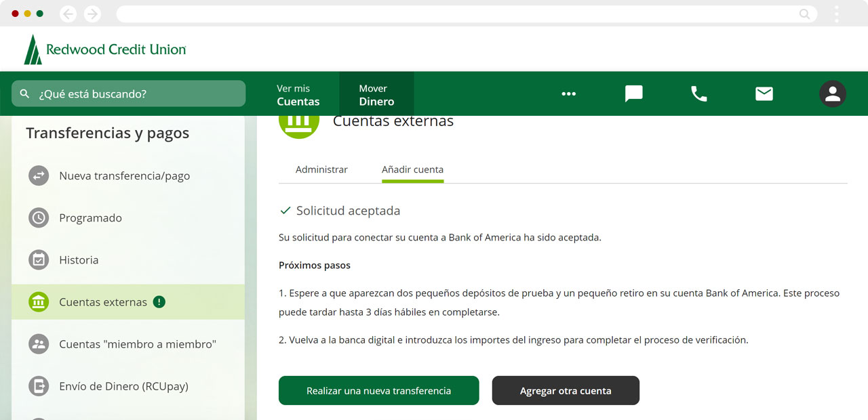
Task: Click the Cuentas externas bank icon in sidebar
Action: pos(39,302)
